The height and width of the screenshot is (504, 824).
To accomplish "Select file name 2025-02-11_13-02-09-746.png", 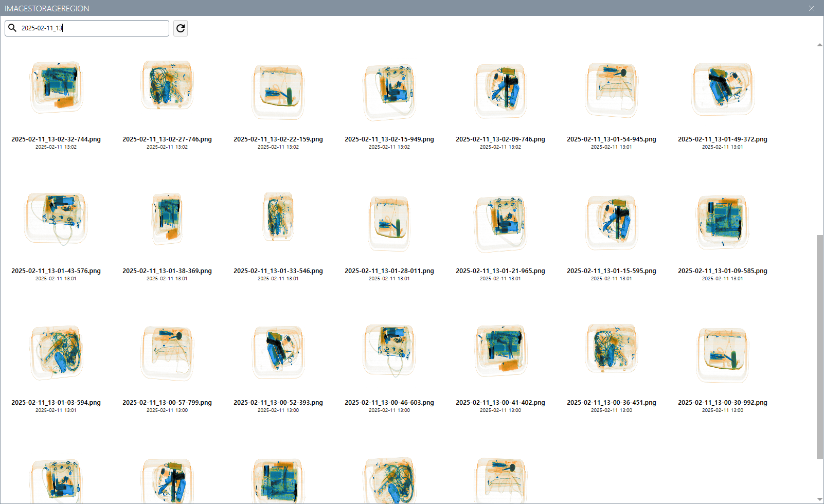I will click(x=500, y=139).
